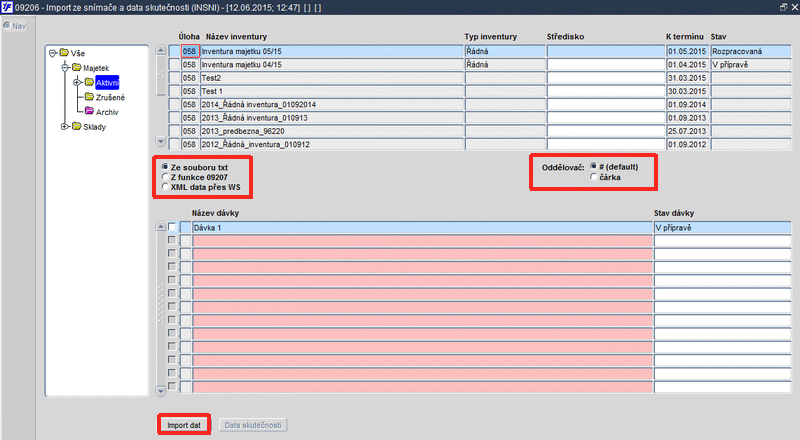Screen dimensions: 800x440
Task: Click the Zrušené folder icon
Action: [x=89, y=96]
